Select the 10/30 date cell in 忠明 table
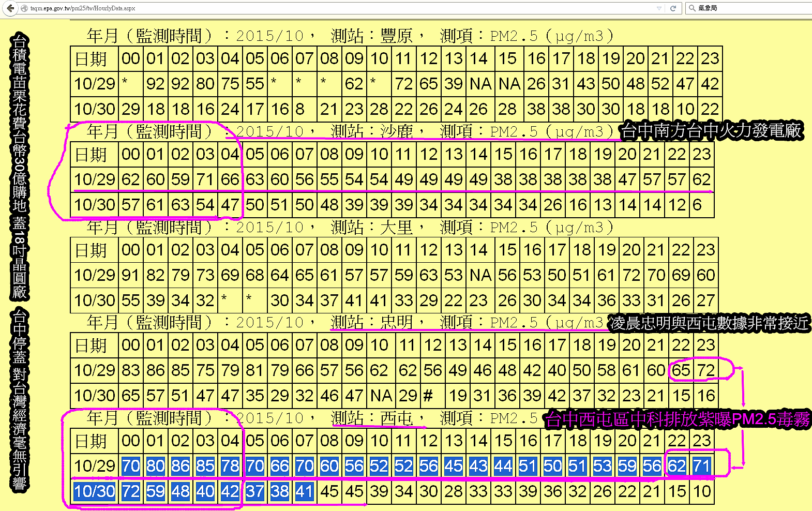812x511 pixels. click(94, 396)
